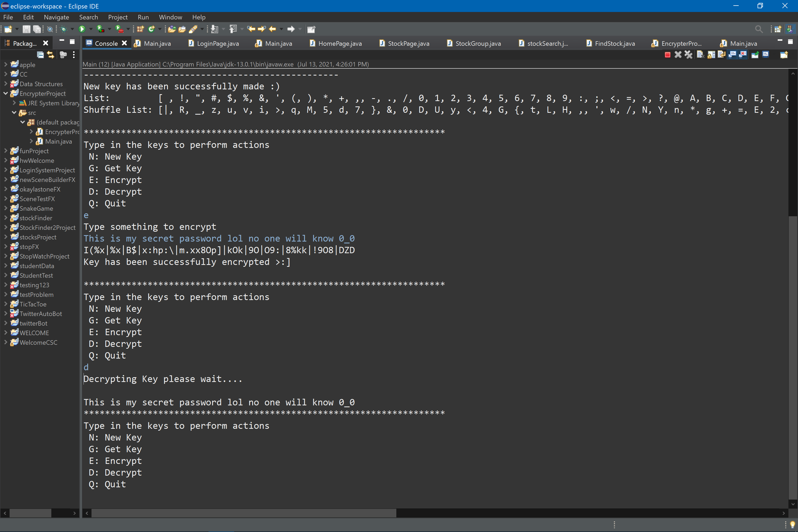Clear the console output
This screenshot has width=798, height=532.
tap(700, 55)
